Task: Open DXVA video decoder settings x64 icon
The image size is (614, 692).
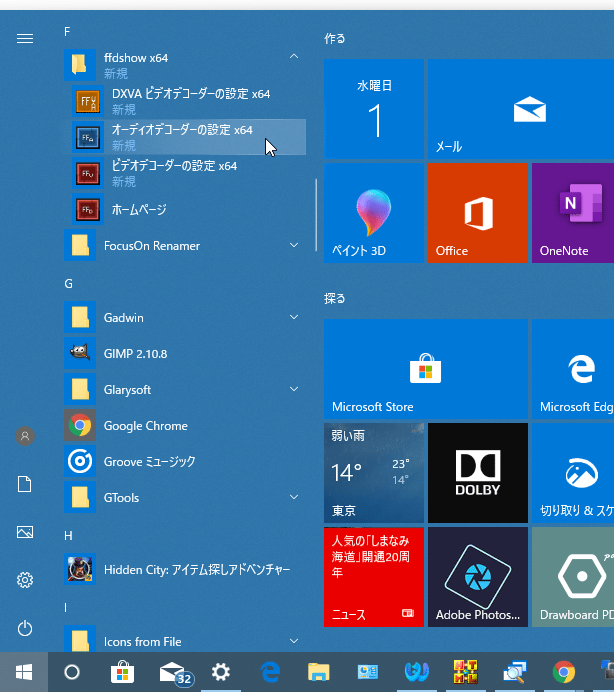Action: (x=88, y=101)
